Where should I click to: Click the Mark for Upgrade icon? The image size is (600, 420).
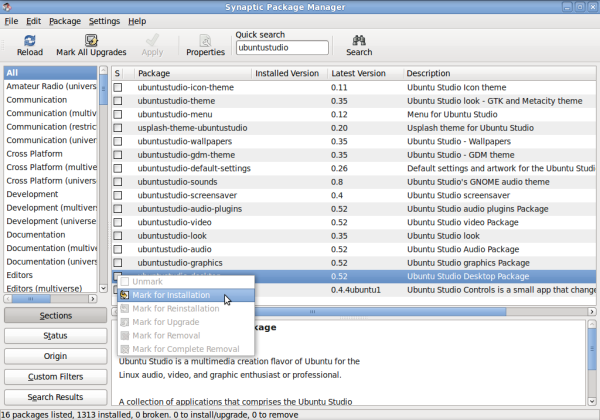click(x=124, y=322)
